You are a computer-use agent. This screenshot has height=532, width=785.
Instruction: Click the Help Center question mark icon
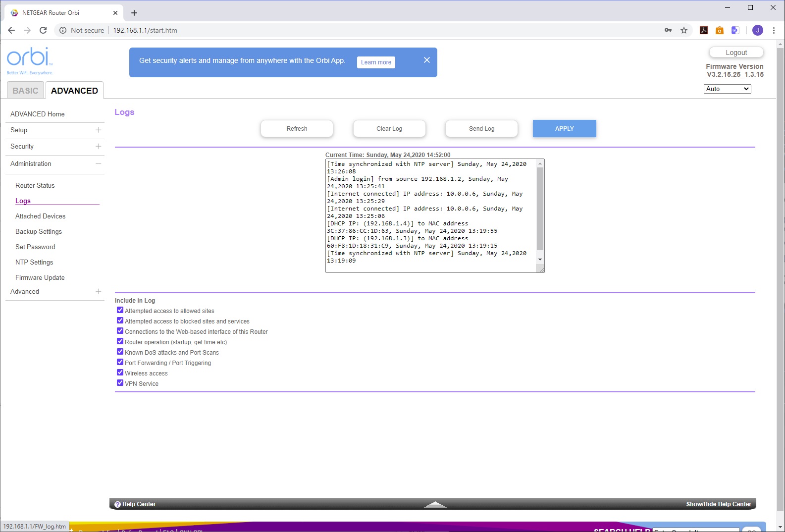(x=117, y=504)
